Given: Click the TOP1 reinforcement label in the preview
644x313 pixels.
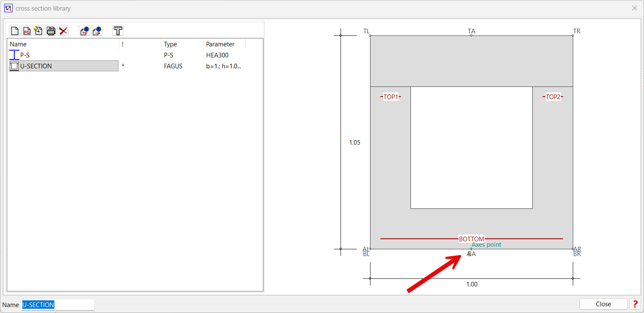Looking at the screenshot, I should coord(391,97).
